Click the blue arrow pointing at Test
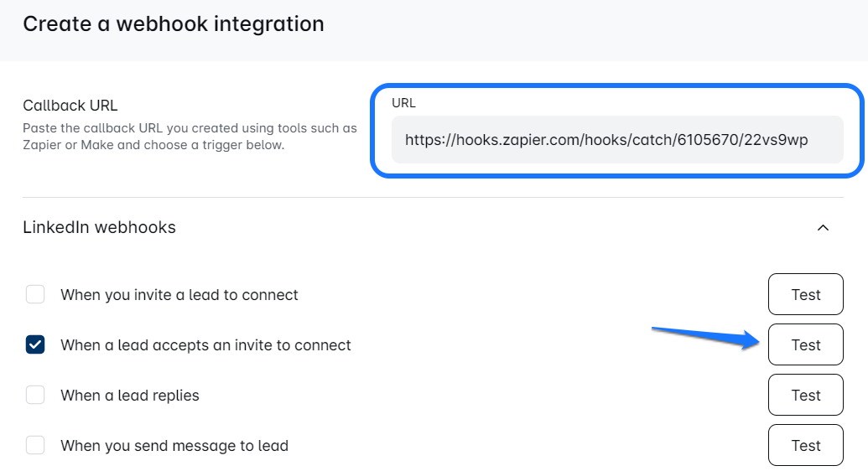The width and height of the screenshot is (868, 471). coord(704,336)
